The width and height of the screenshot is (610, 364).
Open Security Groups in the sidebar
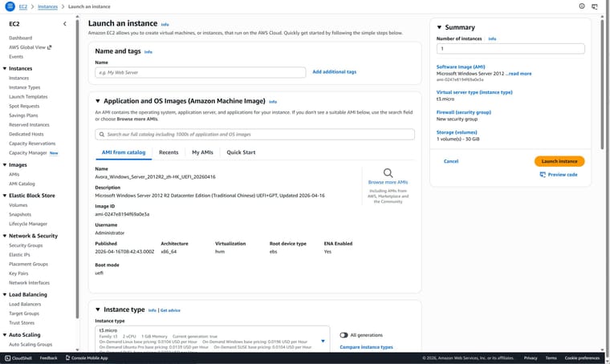pos(26,245)
